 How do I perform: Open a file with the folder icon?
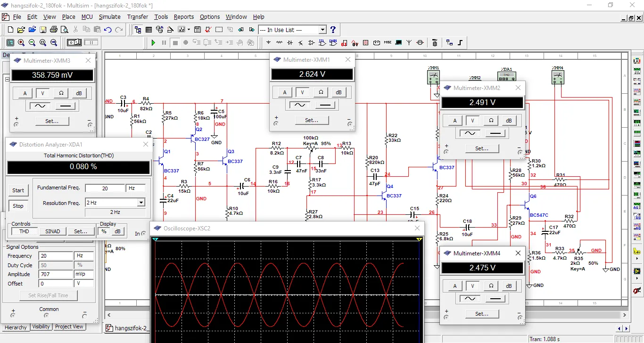tap(21, 30)
